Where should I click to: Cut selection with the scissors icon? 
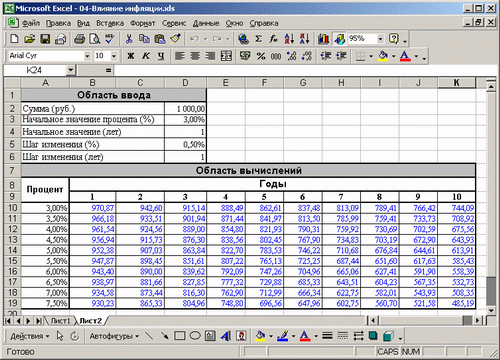click(x=129, y=39)
